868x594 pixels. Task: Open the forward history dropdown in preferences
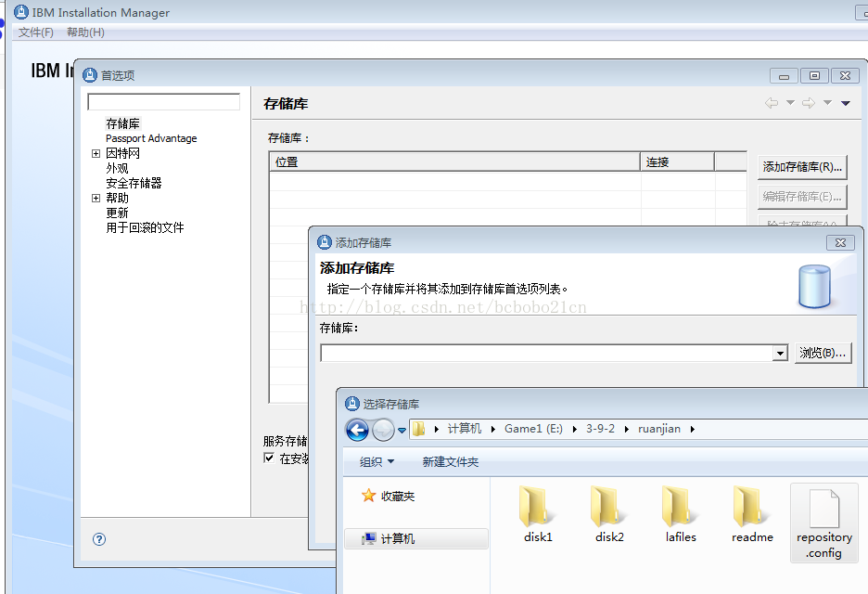pyautogui.click(x=827, y=102)
